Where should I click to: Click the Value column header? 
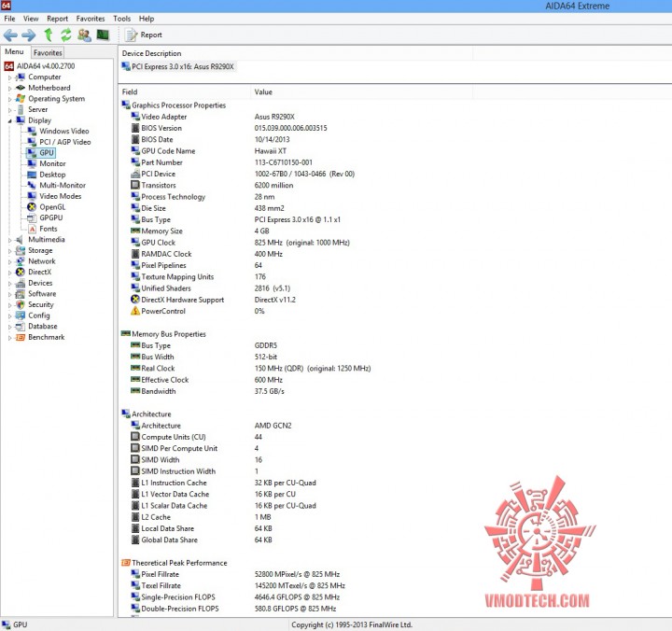point(361,91)
